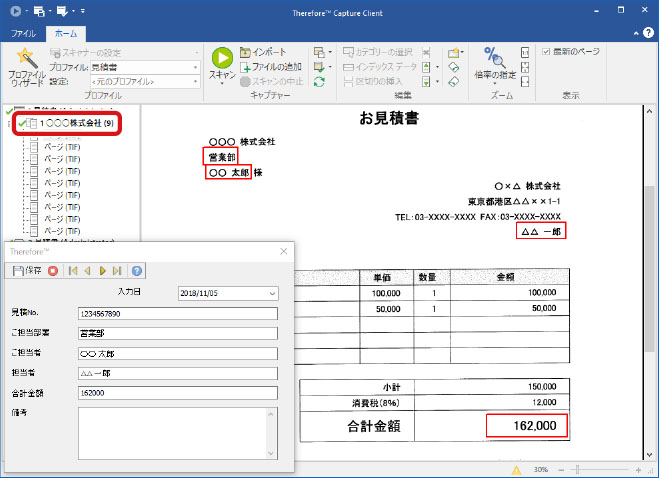The width and height of the screenshot is (659, 478).
Task: Click the green Scan button
Action: 221,64
